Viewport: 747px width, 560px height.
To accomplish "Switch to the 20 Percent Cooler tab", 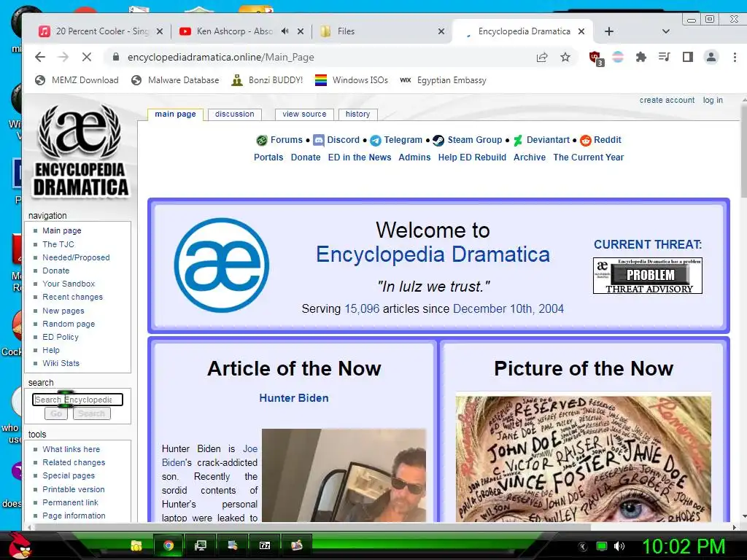I will tap(100, 31).
